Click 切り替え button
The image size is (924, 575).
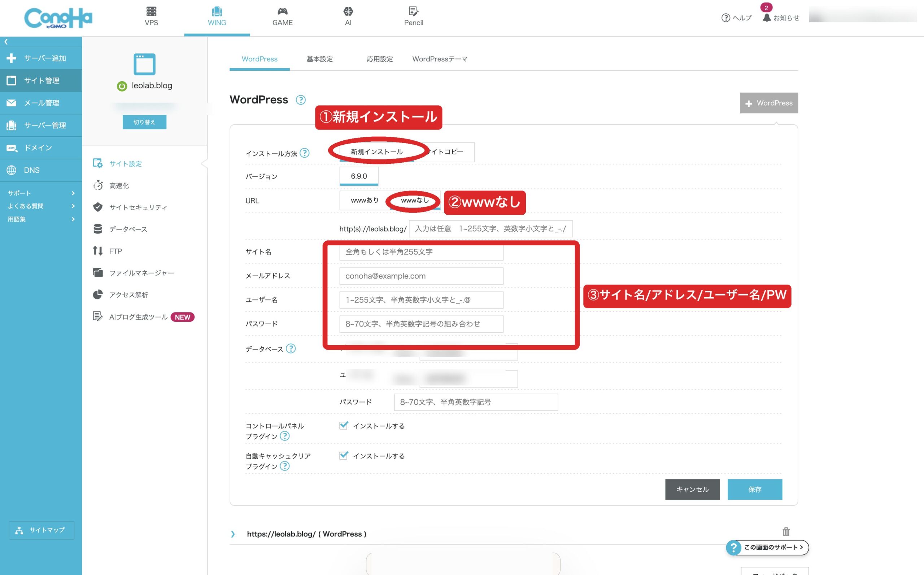(x=144, y=122)
